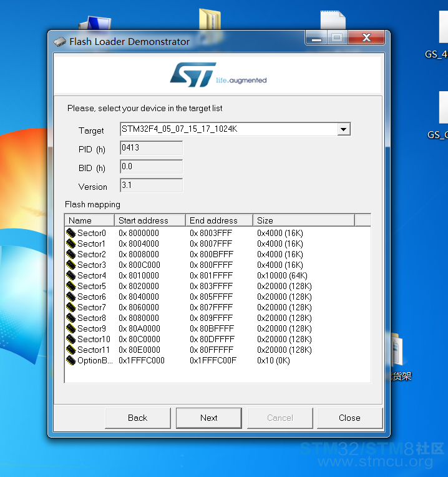This screenshot has width=448, height=477.
Task: Click the BID (h) field showing 0.0
Action: click(152, 167)
